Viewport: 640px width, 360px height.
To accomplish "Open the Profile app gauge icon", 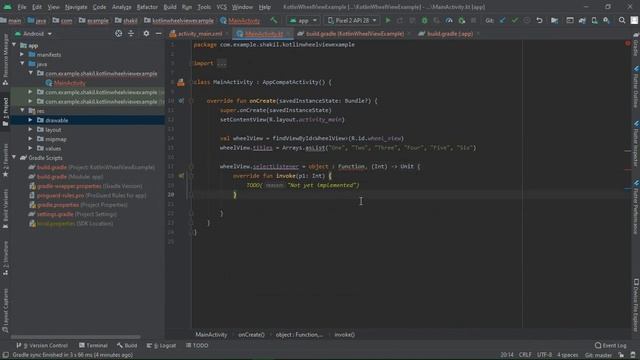I will click(449, 20).
